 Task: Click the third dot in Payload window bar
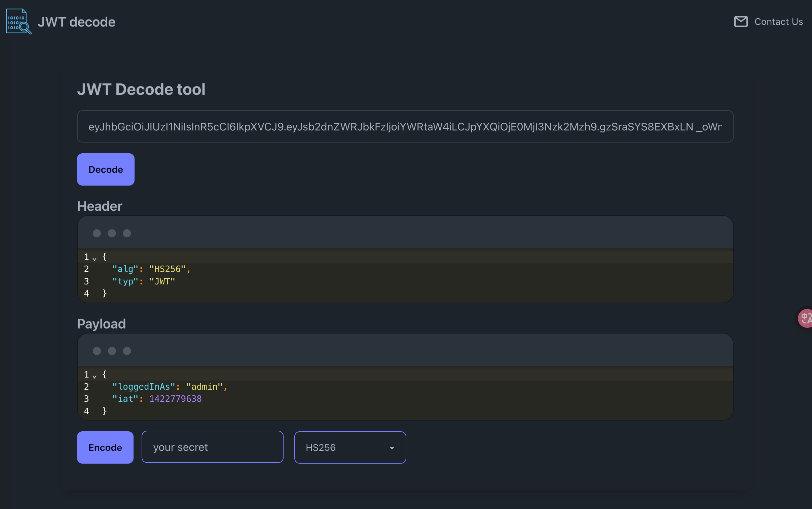pos(127,351)
